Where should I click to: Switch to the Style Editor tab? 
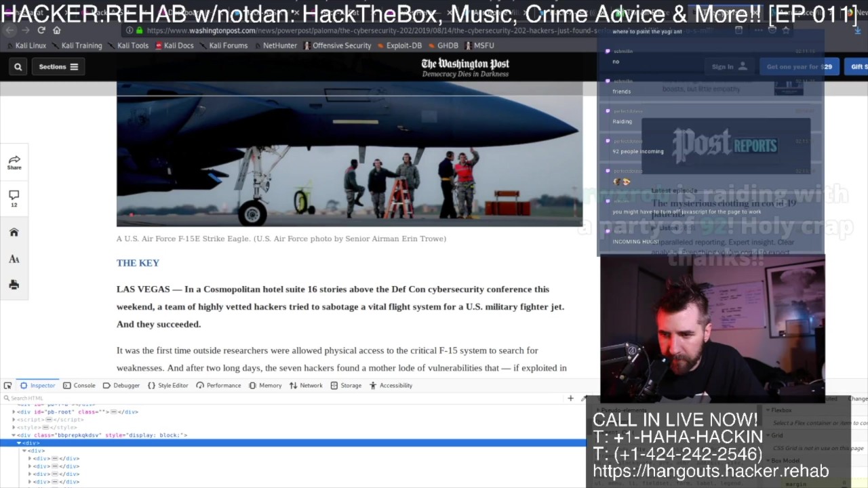click(x=167, y=386)
